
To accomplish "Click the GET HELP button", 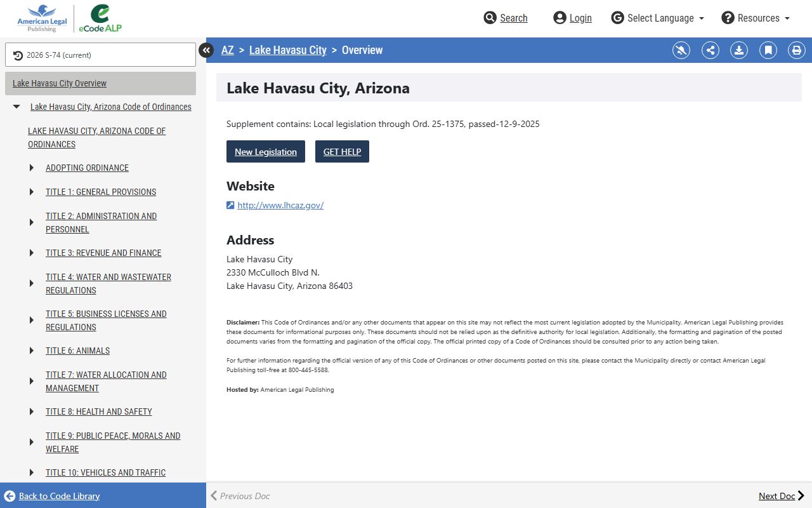I will (x=342, y=152).
